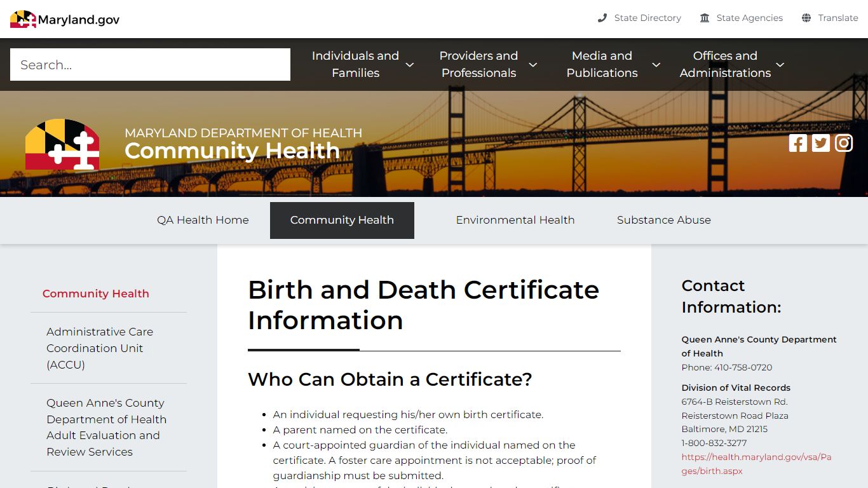Open the Twitter page icon
The width and height of the screenshot is (868, 488).
821,143
